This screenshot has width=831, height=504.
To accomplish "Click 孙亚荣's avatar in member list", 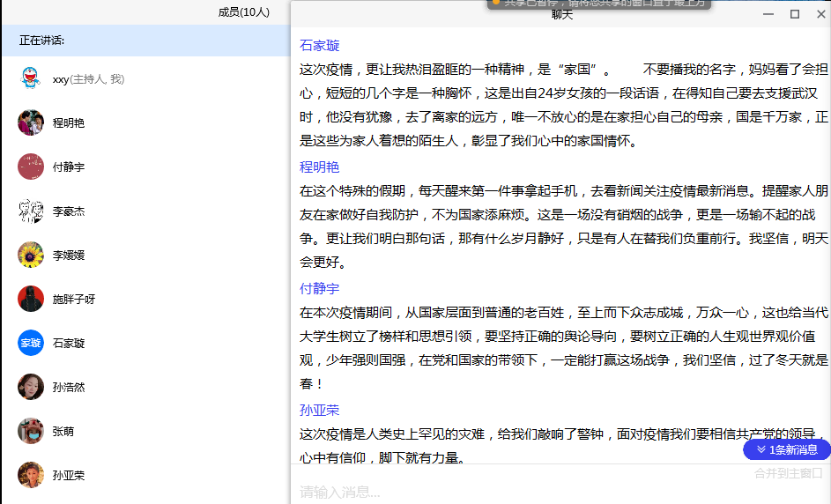I will 31,475.
